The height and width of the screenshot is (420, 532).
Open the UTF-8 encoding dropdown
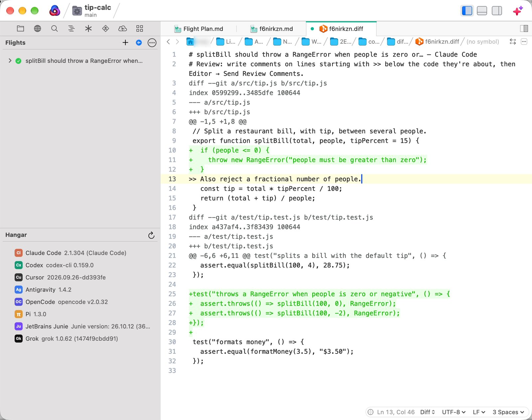(x=454, y=412)
